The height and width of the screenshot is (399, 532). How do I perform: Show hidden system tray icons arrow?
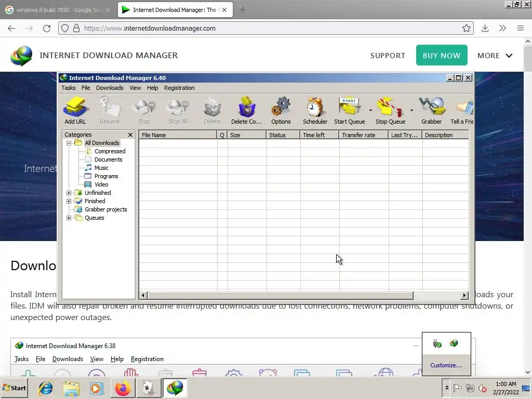[x=447, y=388]
